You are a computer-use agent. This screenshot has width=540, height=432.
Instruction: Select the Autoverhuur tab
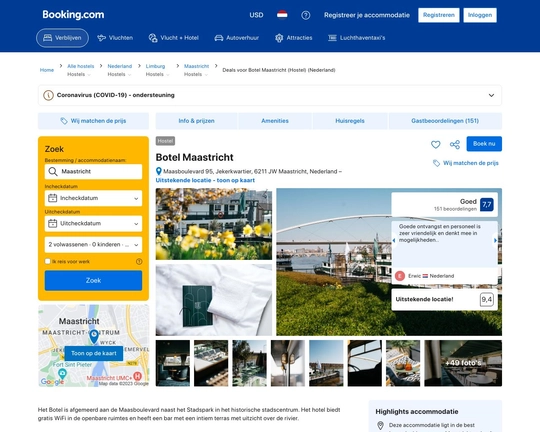pyautogui.click(x=237, y=38)
